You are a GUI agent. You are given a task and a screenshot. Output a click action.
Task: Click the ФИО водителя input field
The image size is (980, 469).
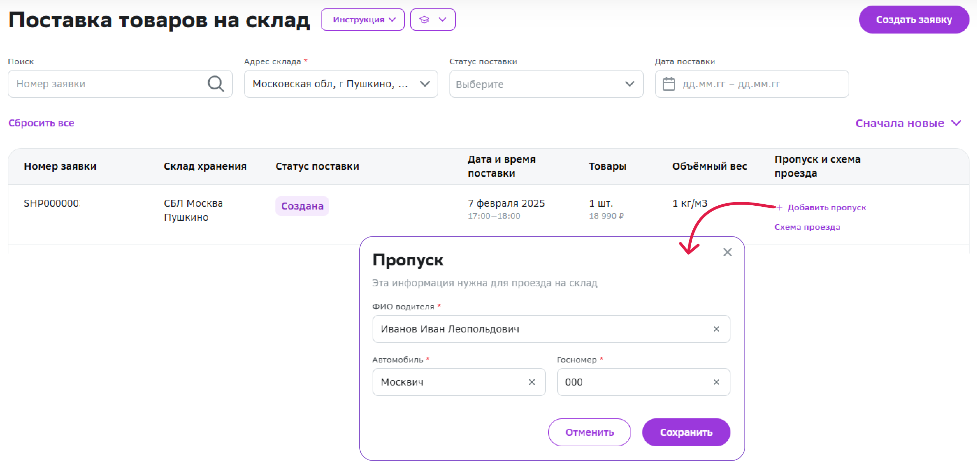tap(540, 329)
